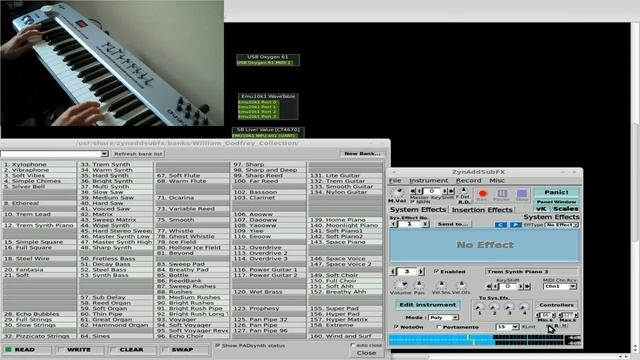Image resolution: width=640 pixels, height=360 pixels.
Task: Click part KeyShift rewind arrow
Action: (x=489, y=287)
